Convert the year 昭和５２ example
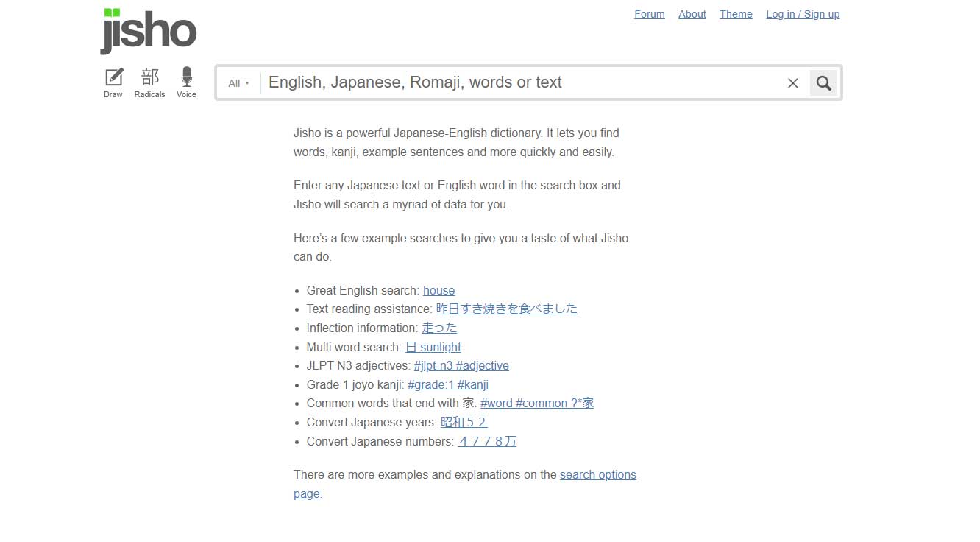The height and width of the screenshot is (542, 980). [x=464, y=422]
